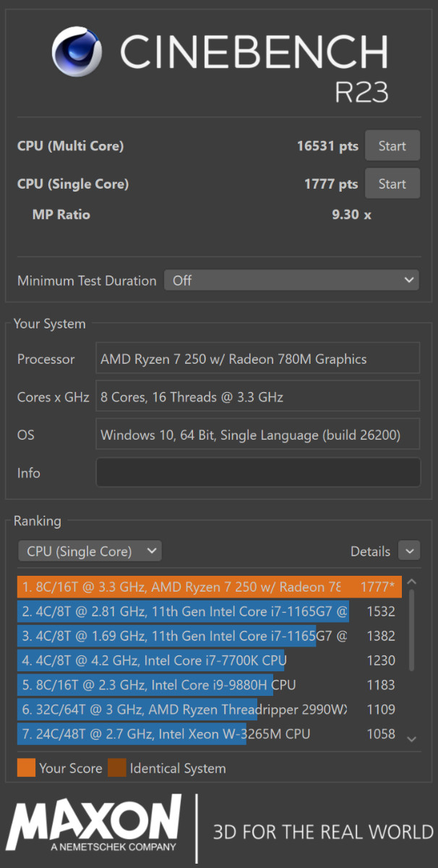
Task: Open the CPU (Single Core) ranking dropdown
Action: pos(90,550)
